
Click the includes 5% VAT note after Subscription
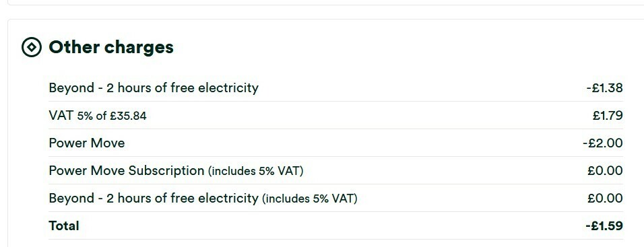pos(256,171)
